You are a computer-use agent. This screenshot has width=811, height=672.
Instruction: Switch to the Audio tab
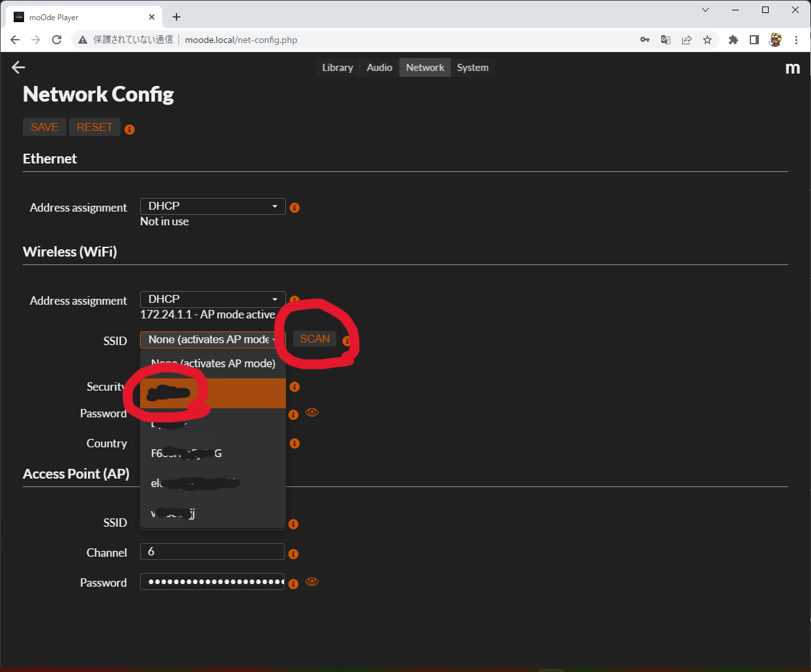(380, 68)
